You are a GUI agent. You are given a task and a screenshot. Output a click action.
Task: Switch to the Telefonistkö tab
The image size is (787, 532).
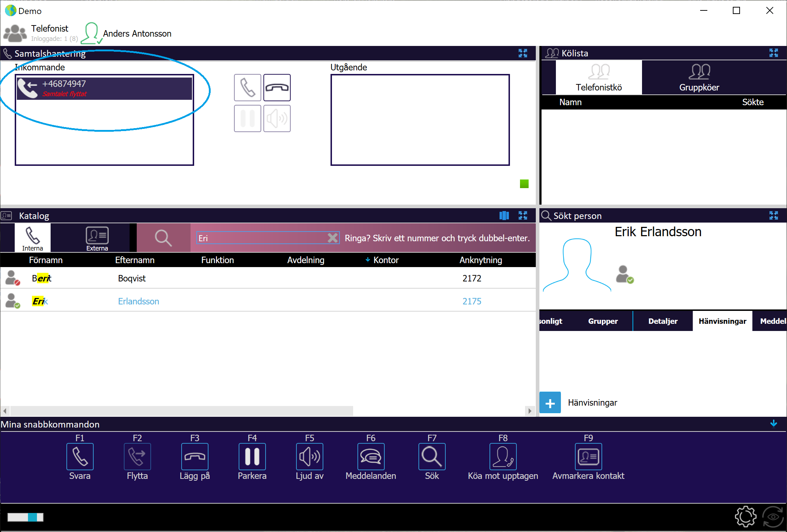click(x=599, y=78)
